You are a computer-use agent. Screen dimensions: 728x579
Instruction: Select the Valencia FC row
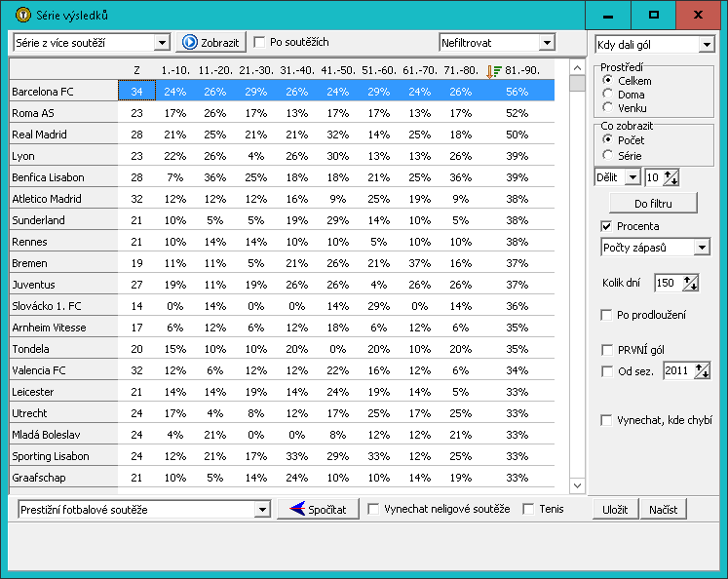[282, 370]
